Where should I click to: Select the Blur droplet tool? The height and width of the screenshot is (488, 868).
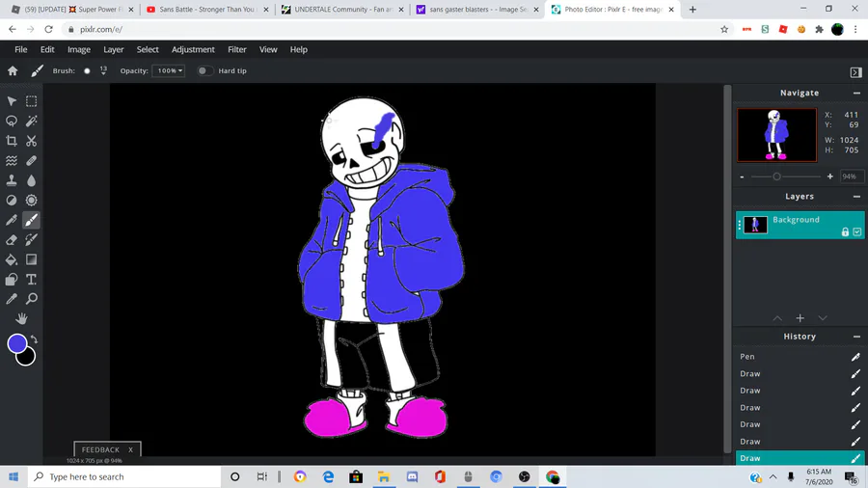click(32, 180)
